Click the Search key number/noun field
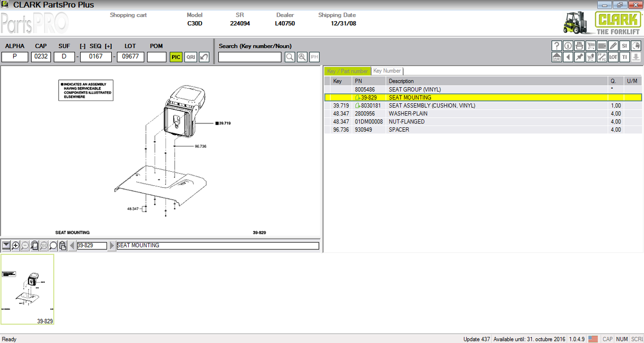This screenshot has height=343, width=644. tap(250, 57)
